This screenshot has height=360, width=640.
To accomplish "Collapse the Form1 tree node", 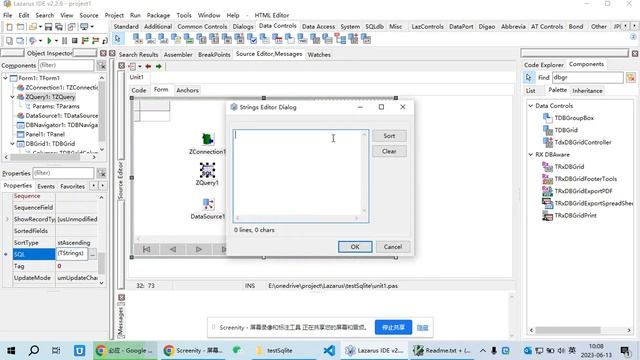I will (6, 78).
